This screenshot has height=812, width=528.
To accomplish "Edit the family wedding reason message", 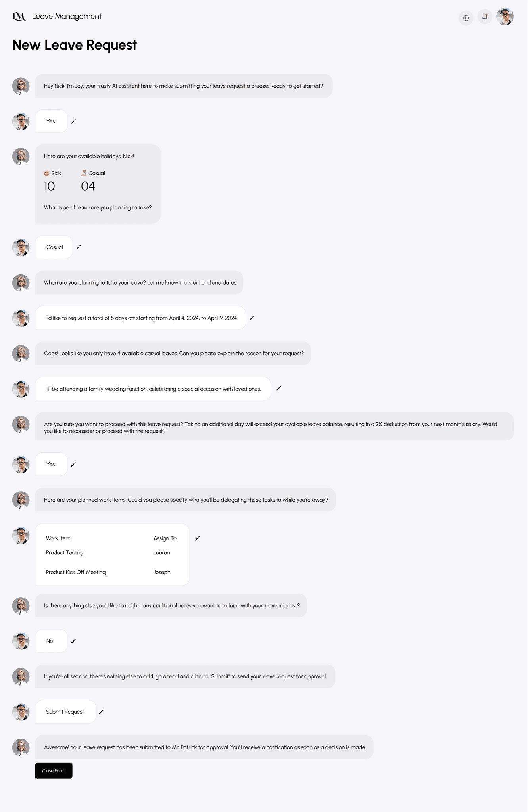I will coord(279,388).
